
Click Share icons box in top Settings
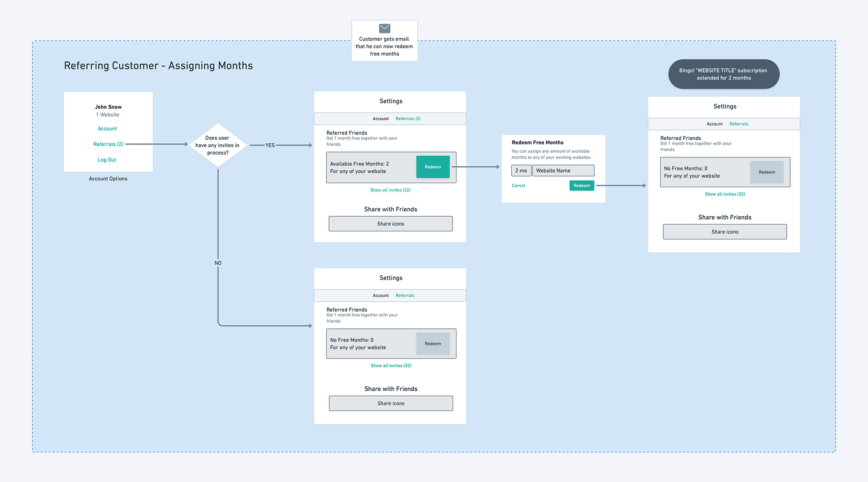point(391,224)
